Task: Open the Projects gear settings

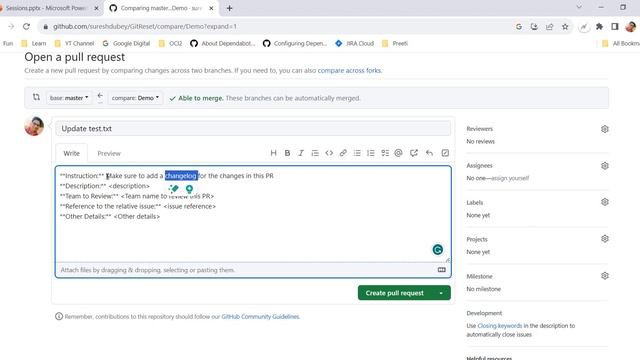Action: click(604, 239)
